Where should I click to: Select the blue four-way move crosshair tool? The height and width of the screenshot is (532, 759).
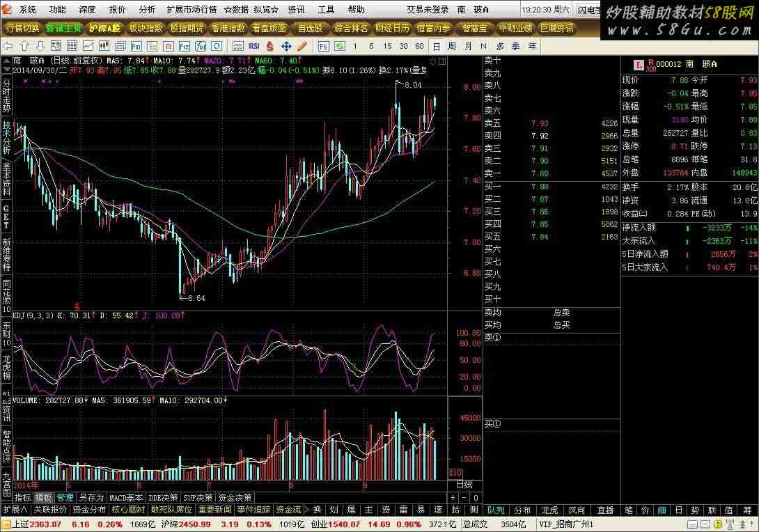point(286,47)
